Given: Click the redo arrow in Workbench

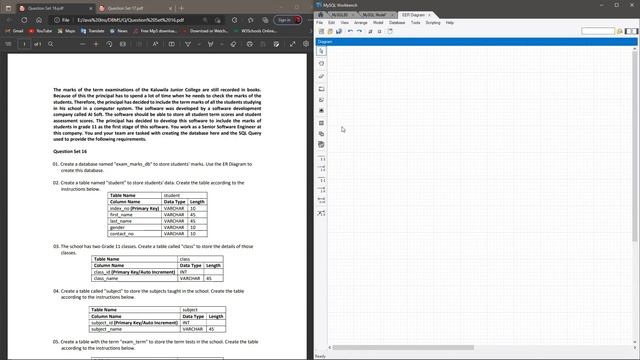Looking at the screenshot, I should click(359, 31).
